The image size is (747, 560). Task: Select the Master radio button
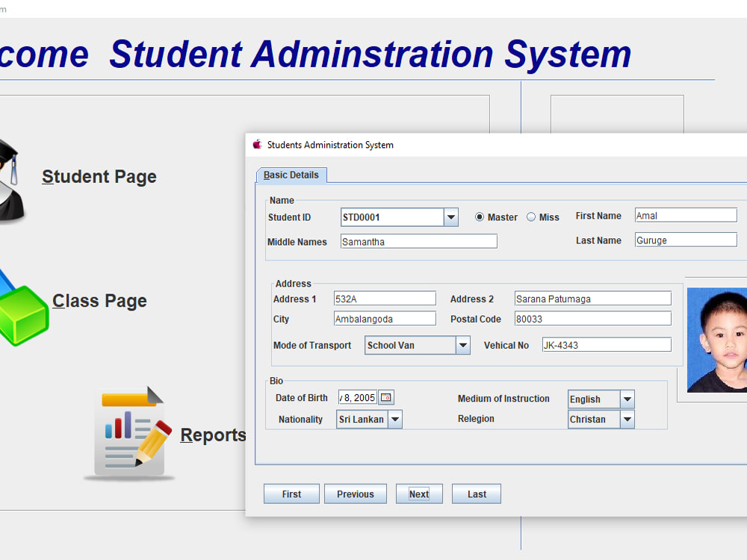tap(478, 217)
